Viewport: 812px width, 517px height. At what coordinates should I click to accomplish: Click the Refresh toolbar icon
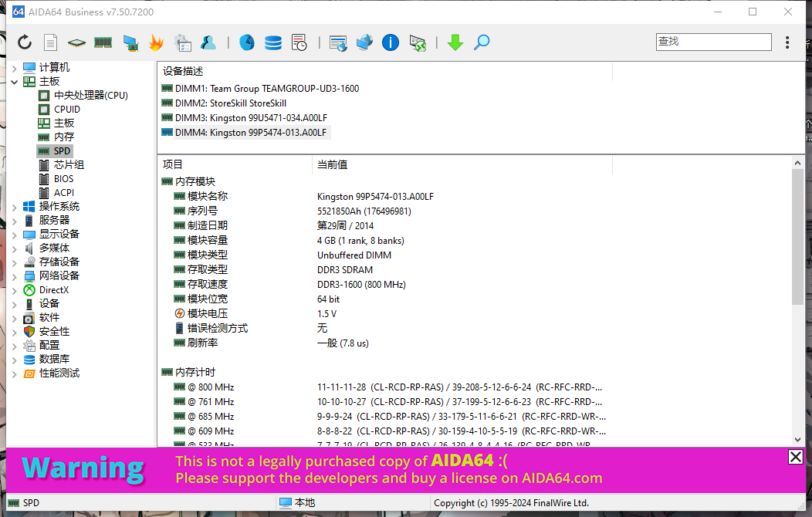pyautogui.click(x=25, y=42)
